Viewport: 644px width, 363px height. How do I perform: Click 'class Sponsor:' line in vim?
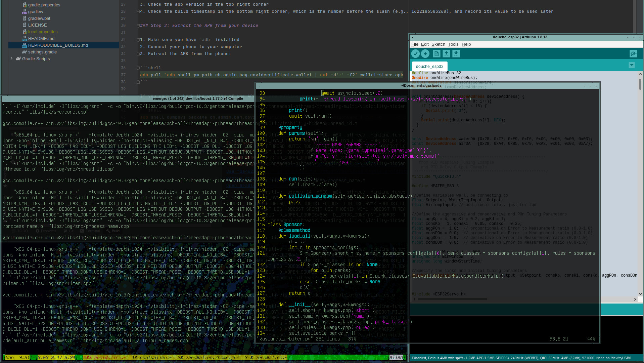[286, 225]
